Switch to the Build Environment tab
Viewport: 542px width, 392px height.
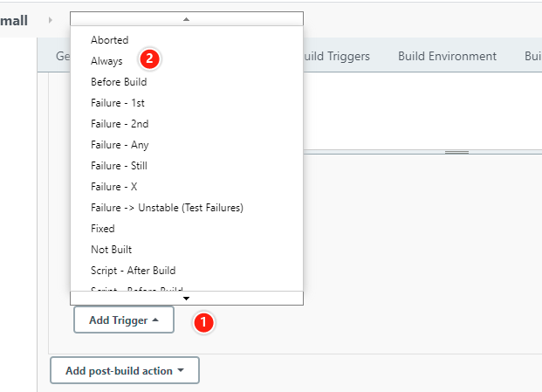[447, 56]
